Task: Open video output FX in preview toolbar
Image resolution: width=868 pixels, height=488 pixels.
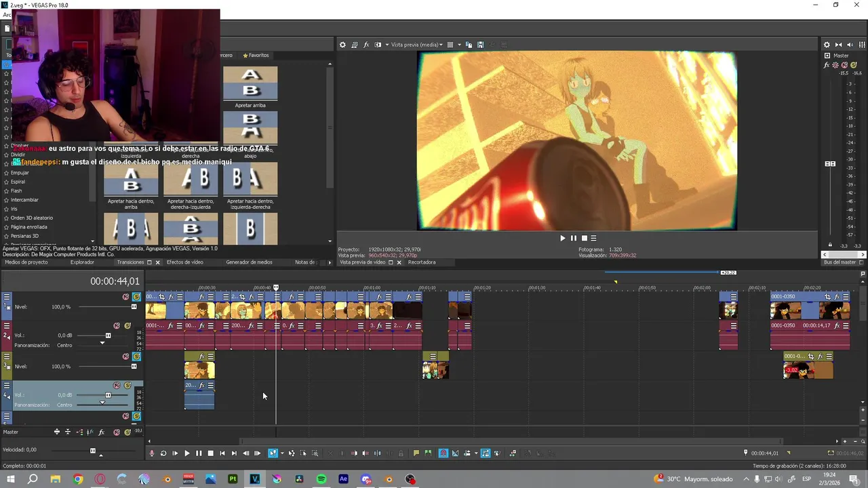Action: click(366, 45)
